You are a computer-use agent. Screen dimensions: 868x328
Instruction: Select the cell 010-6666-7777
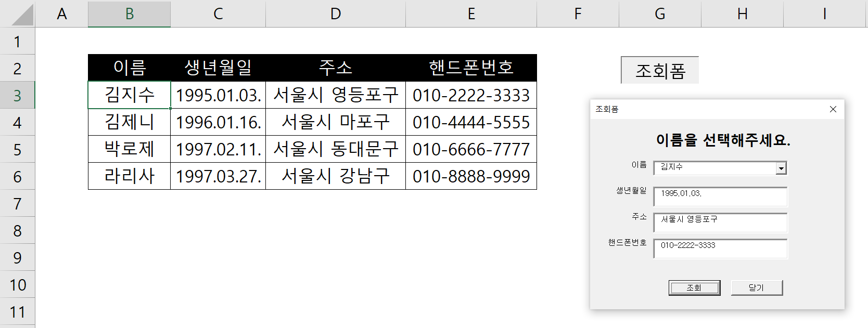471,149
